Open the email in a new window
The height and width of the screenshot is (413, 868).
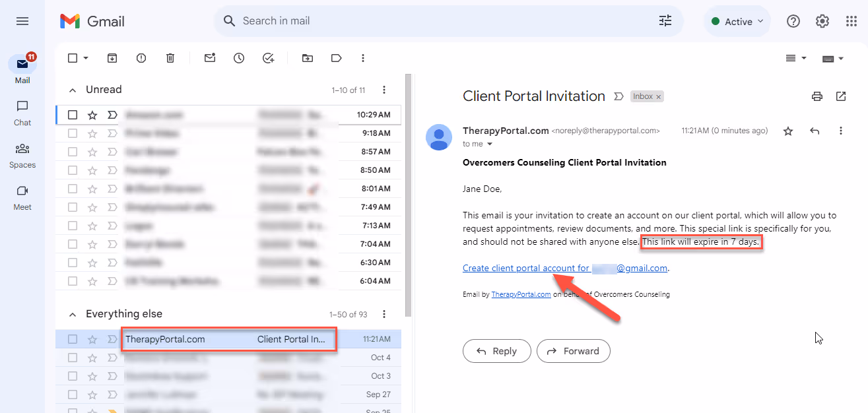tap(841, 96)
